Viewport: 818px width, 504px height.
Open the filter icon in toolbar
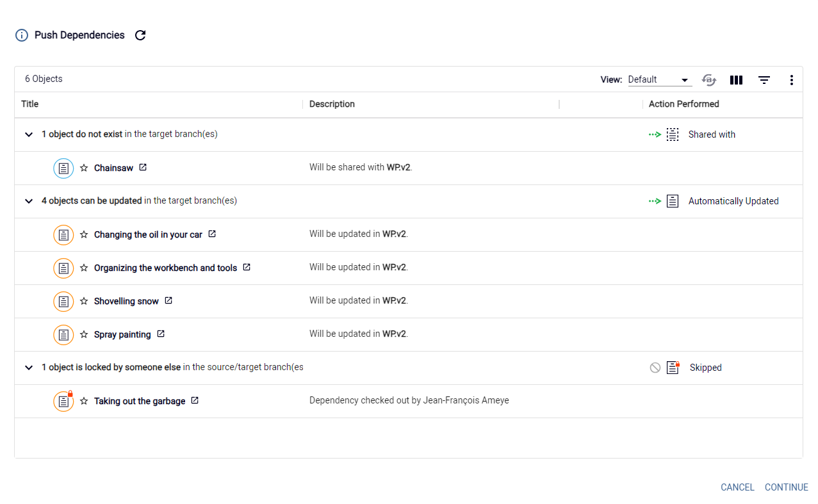764,80
